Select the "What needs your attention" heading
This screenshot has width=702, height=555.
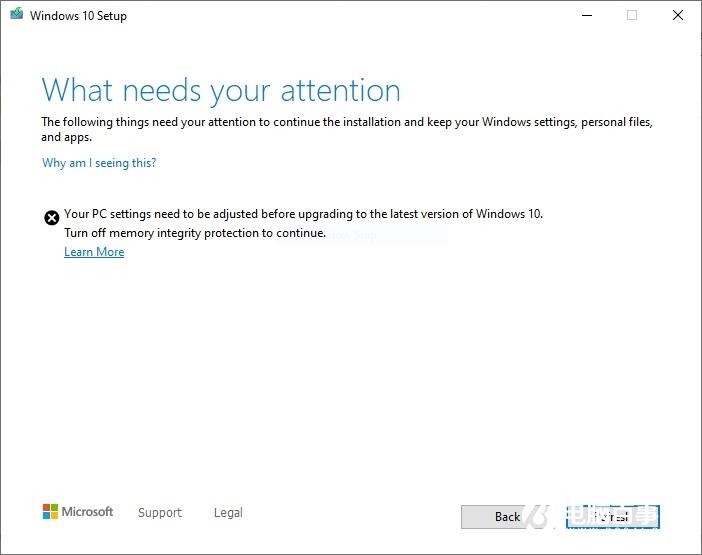[x=221, y=90]
